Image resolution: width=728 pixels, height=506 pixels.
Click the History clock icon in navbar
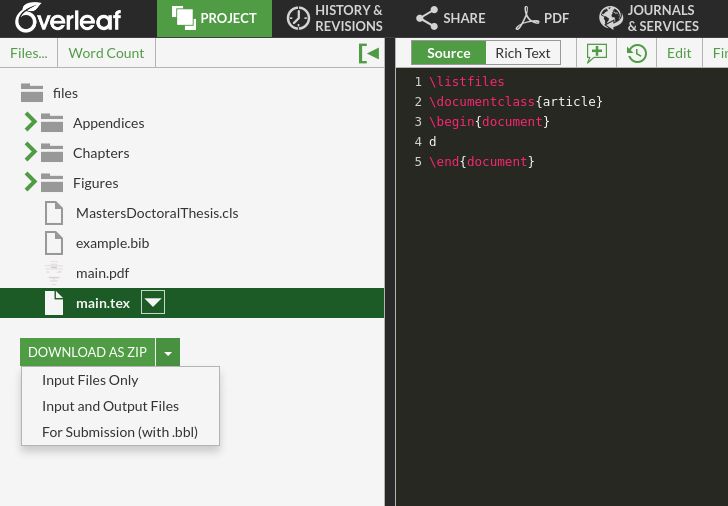click(x=298, y=18)
